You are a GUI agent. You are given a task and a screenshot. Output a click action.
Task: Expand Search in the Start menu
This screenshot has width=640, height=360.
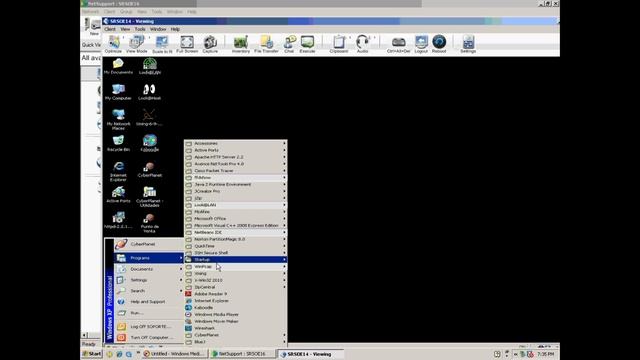click(149, 291)
